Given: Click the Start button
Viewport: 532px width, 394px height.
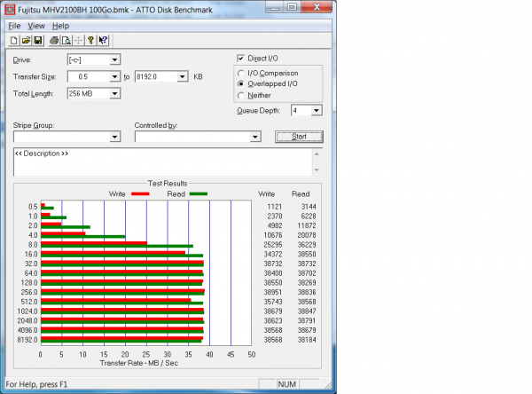Looking at the screenshot, I should pyautogui.click(x=299, y=137).
